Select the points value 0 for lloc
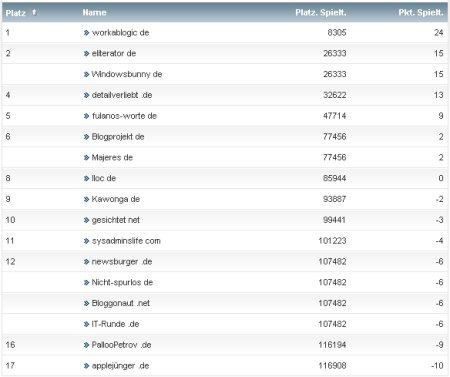Screen dimensions: 450x377 tap(441, 178)
